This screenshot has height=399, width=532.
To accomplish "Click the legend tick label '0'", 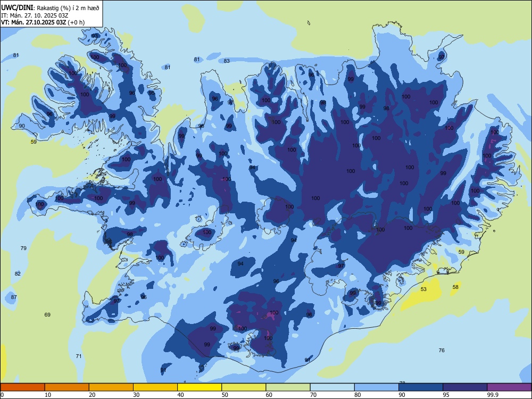I will point(2,395).
